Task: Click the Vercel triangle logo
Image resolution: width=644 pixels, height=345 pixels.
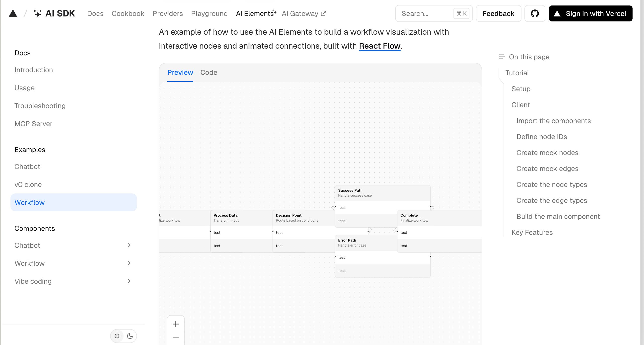Action: click(x=13, y=13)
